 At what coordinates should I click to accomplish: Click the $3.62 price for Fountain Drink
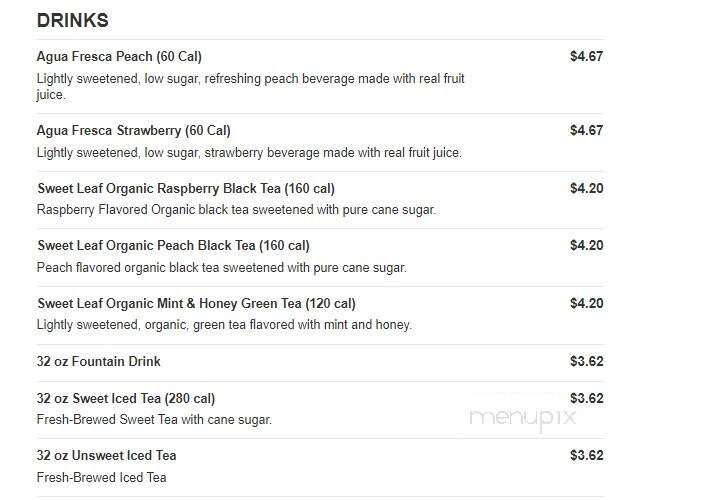tap(586, 361)
